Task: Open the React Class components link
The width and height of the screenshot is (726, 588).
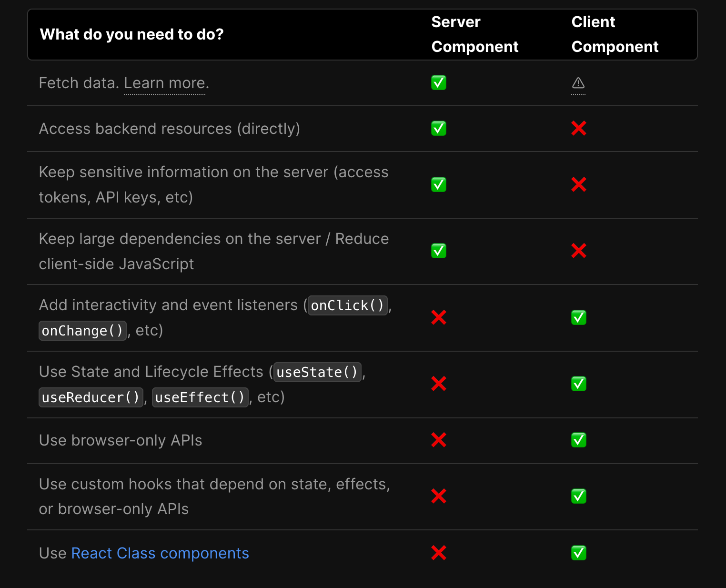Action: coord(160,553)
